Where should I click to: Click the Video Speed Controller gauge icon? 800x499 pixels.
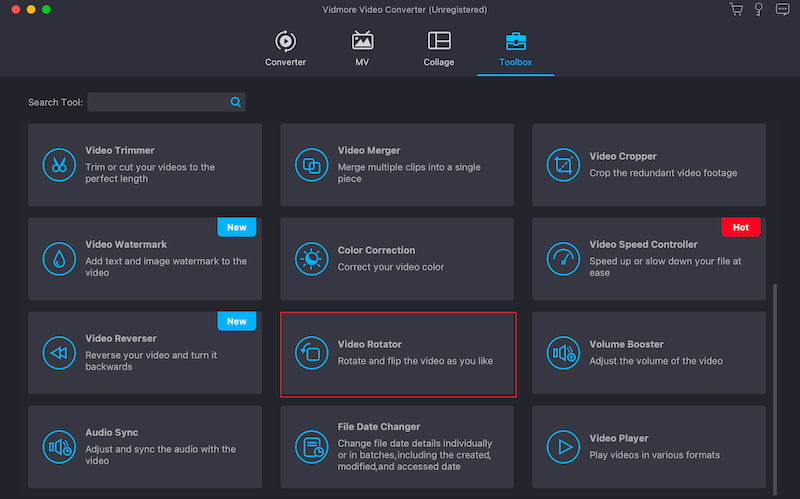pyautogui.click(x=563, y=259)
